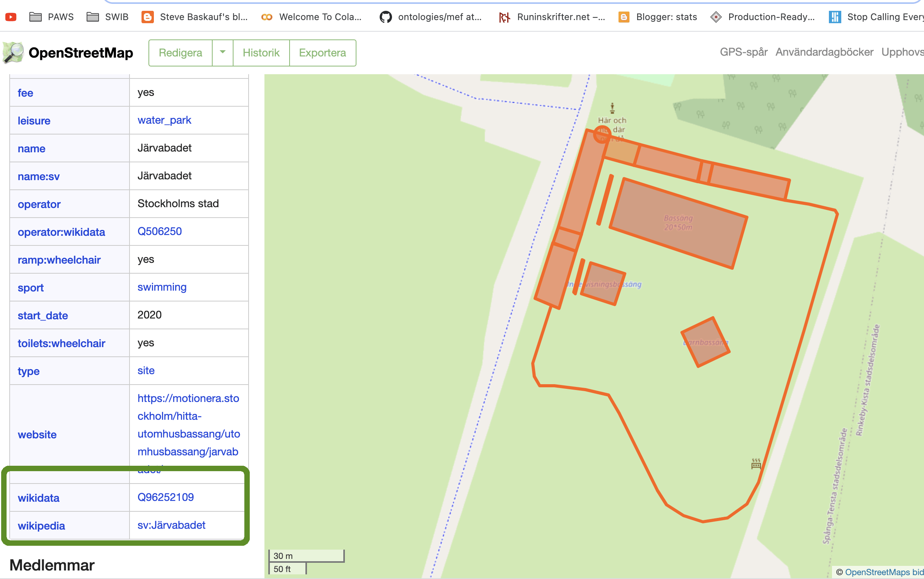Click the GPS-spår navigation link
Viewport: 924px width, 579px height.
pos(743,52)
